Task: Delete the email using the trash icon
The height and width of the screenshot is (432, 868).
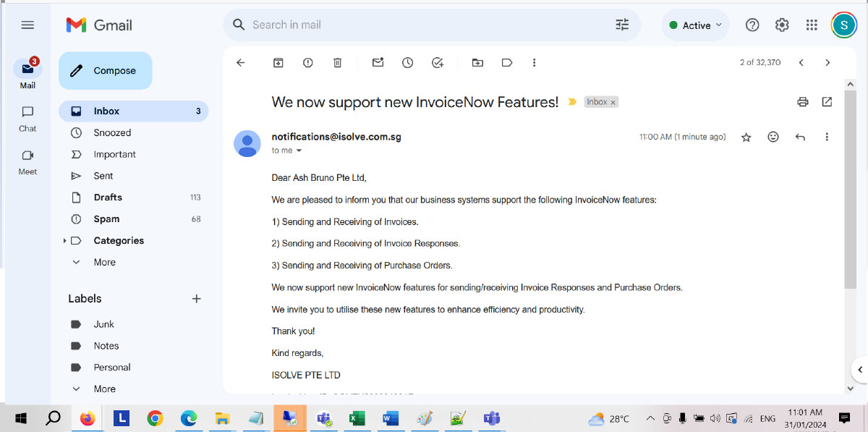Action: (337, 63)
